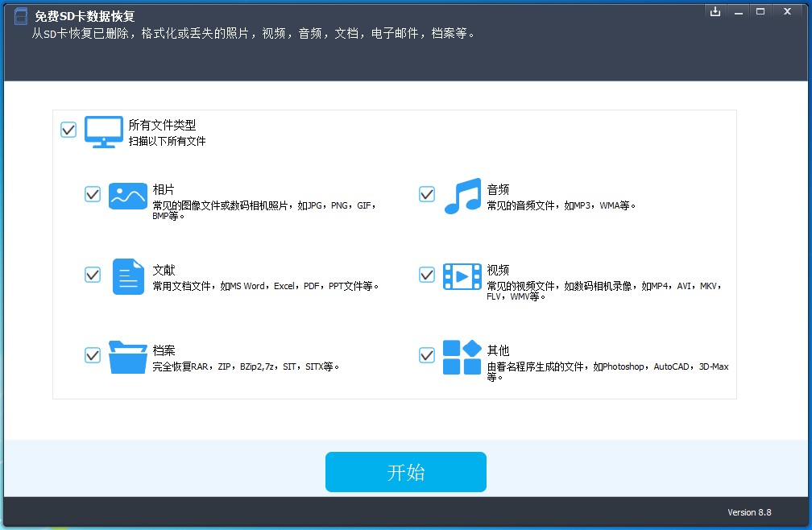Click the monitor icon for all file types
This screenshot has height=530, width=812.
(x=104, y=131)
